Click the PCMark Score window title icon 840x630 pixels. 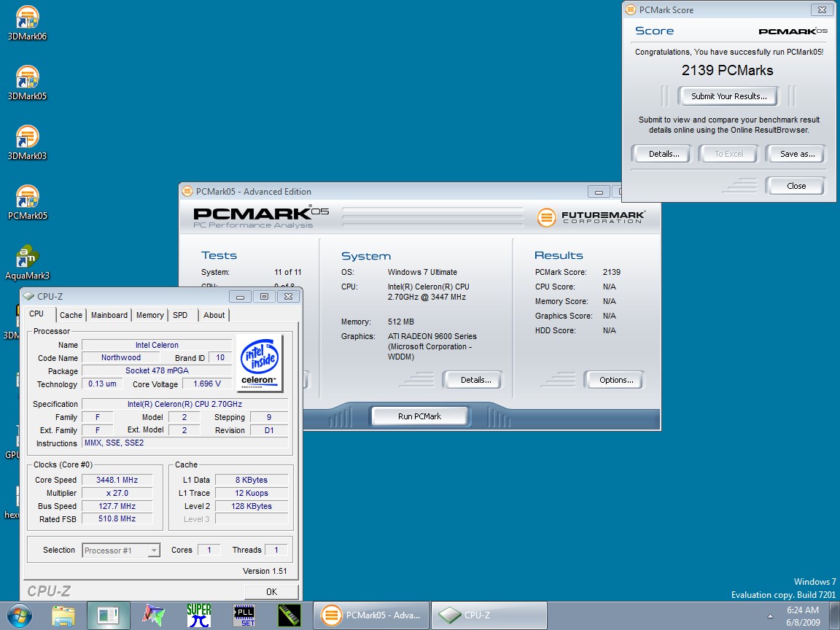[x=631, y=9]
